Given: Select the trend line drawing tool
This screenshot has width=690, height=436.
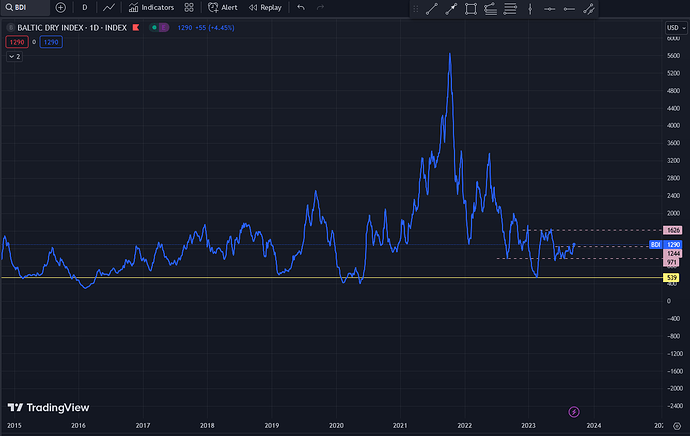Looking at the screenshot, I should coord(431,8).
